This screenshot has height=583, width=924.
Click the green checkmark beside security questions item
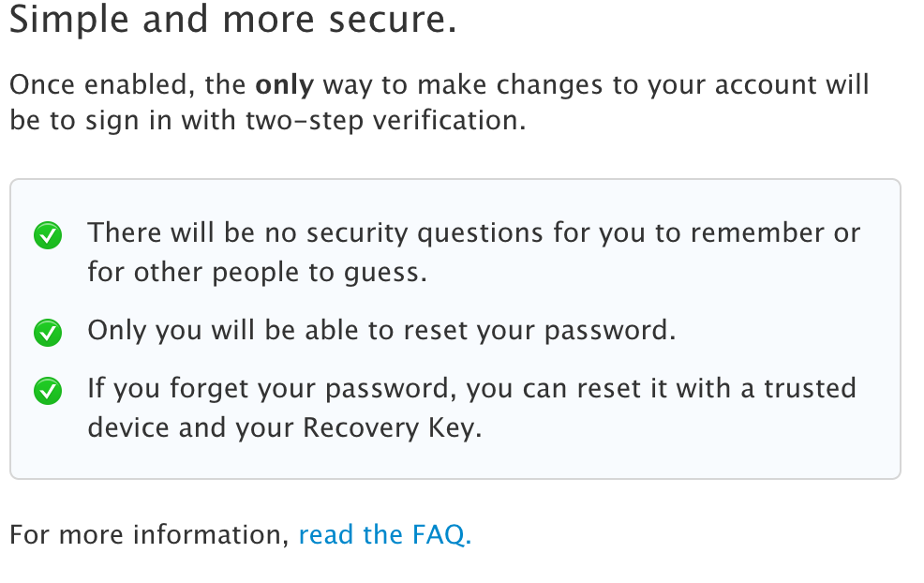click(x=47, y=236)
